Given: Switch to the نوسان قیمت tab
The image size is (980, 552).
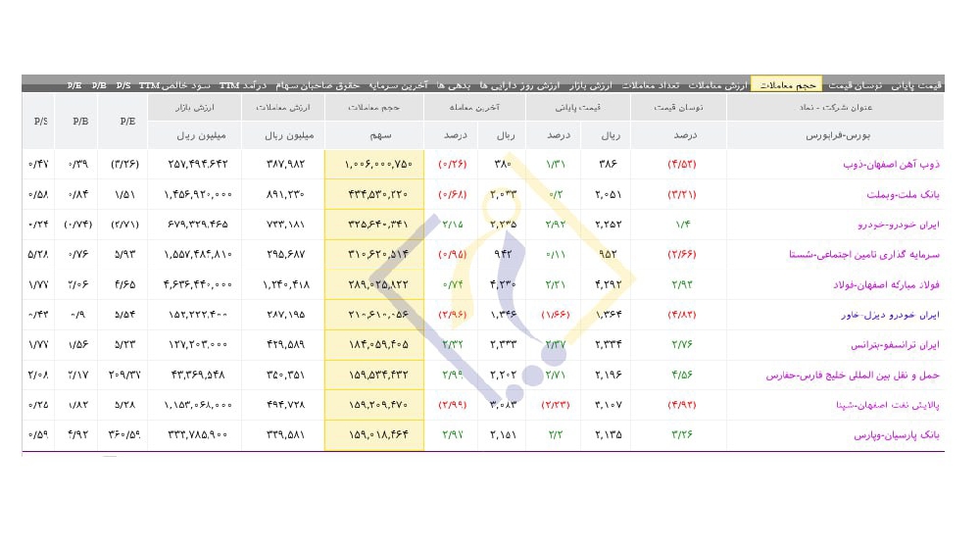Looking at the screenshot, I should 855,85.
